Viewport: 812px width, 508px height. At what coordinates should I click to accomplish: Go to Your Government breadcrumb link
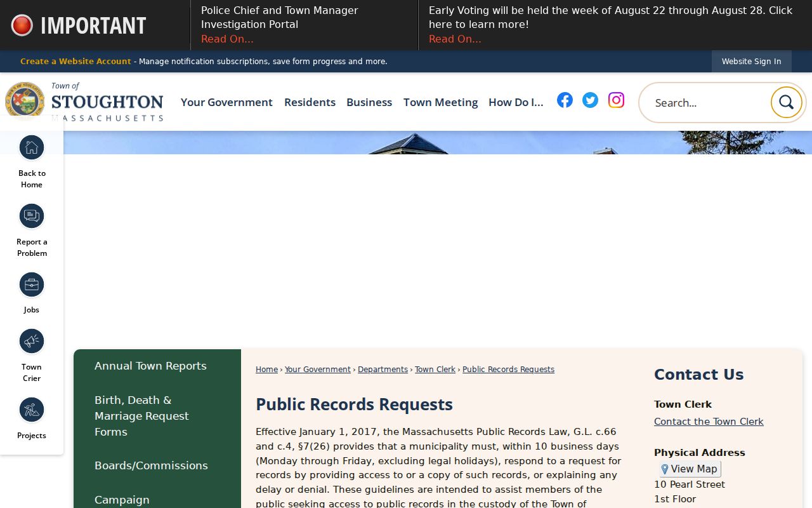(x=318, y=370)
